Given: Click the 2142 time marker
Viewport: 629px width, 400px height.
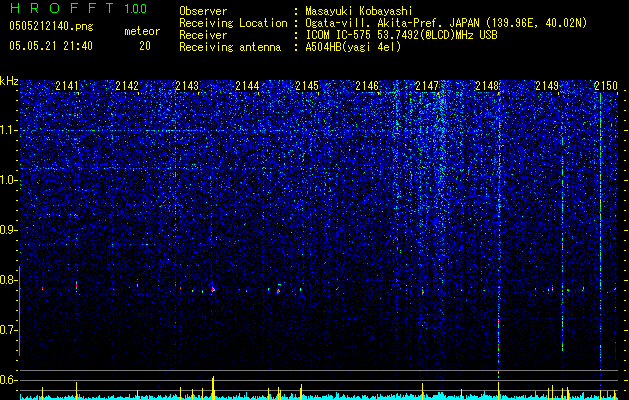Looking at the screenshot, I should coord(127,85).
